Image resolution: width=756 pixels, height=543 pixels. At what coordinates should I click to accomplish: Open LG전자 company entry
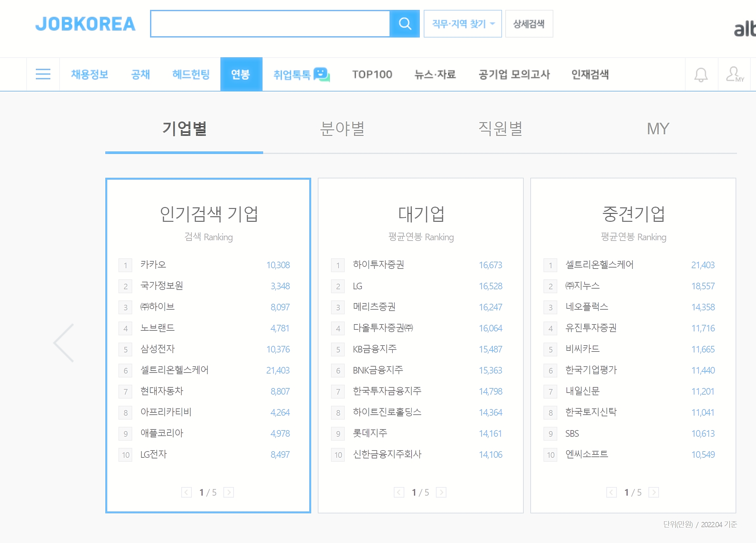click(x=153, y=454)
